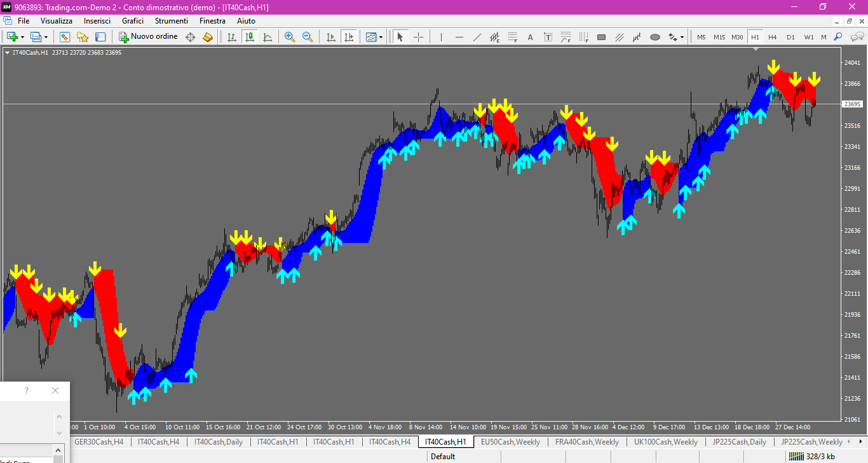Open the Market Watch window icon
Image resolution: width=868 pixels, height=463 pixels.
65,37
